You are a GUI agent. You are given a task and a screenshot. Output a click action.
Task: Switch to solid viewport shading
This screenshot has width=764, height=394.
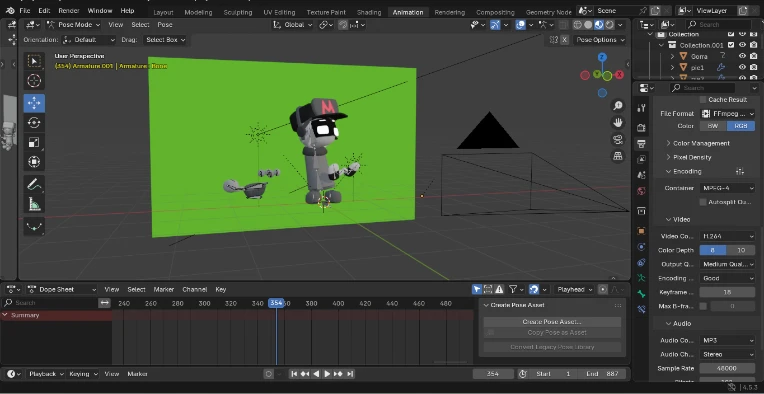pyautogui.click(x=588, y=25)
